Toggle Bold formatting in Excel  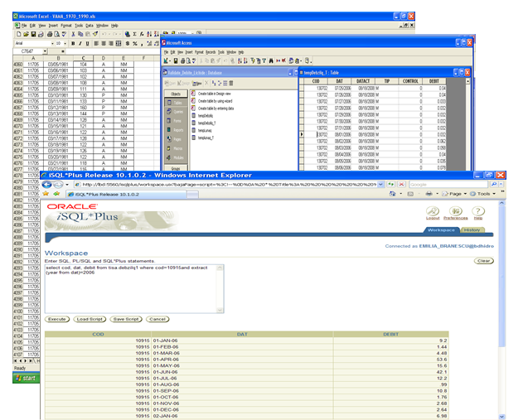coord(73,43)
